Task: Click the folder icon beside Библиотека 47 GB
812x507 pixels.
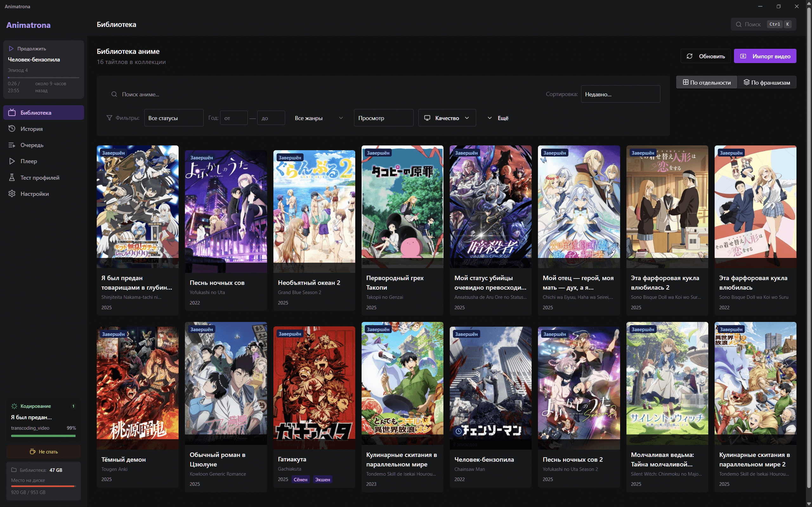Action: tap(14, 470)
